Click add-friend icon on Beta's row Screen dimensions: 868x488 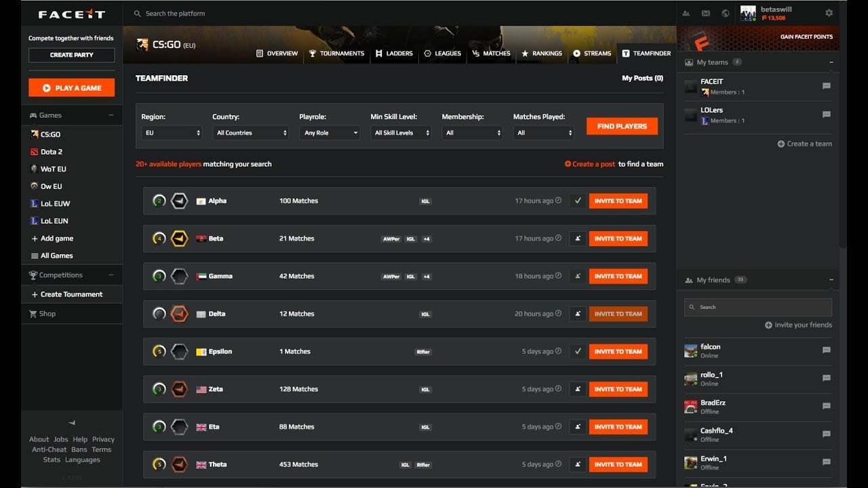pos(577,239)
